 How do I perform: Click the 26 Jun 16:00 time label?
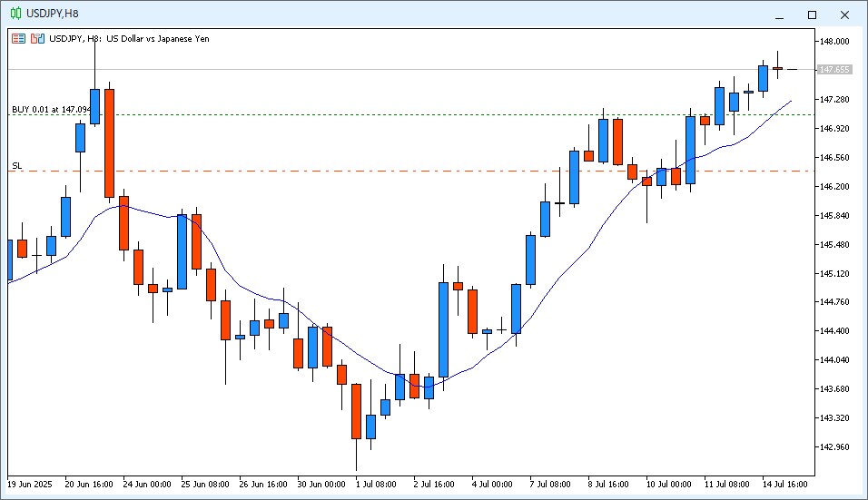tap(263, 485)
